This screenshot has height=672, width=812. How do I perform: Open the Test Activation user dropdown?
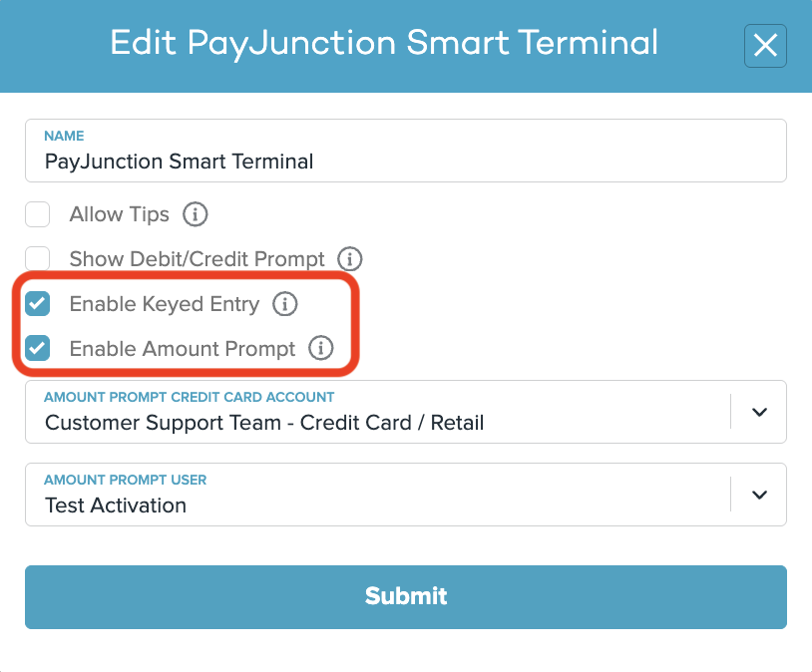(x=406, y=495)
